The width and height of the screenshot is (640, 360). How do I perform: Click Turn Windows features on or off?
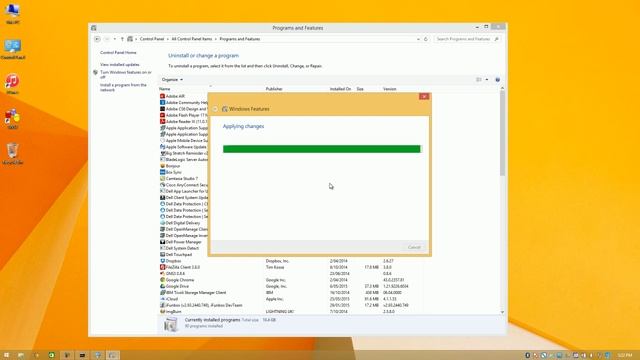click(x=126, y=74)
